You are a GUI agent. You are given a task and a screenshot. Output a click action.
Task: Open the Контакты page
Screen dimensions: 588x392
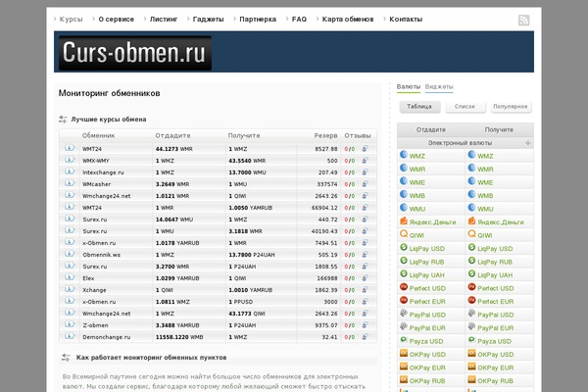tap(406, 20)
